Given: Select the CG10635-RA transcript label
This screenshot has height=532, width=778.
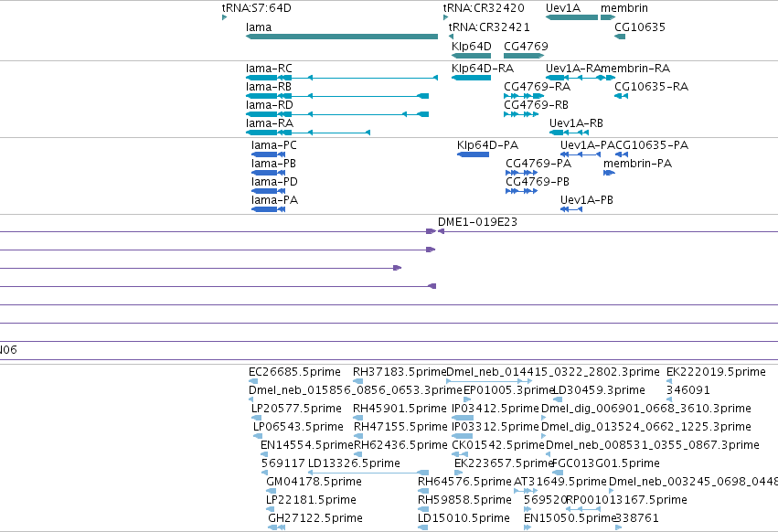Looking at the screenshot, I should click(652, 86).
